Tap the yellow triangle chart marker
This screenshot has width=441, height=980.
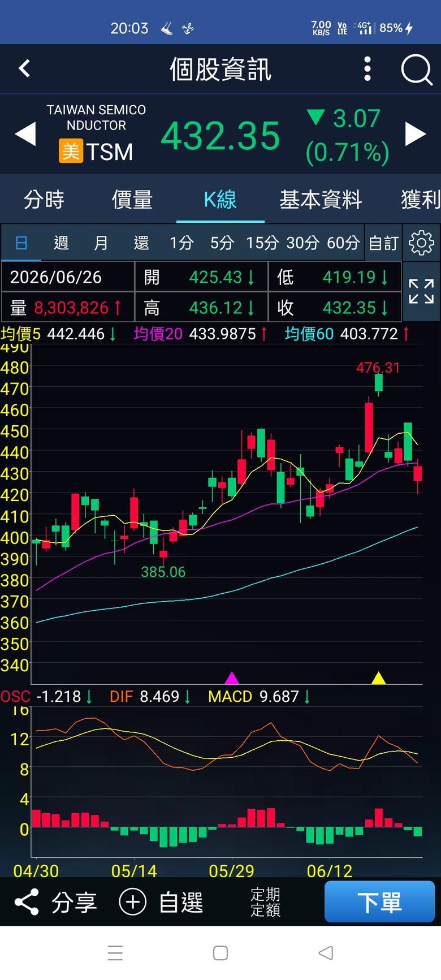[378, 677]
